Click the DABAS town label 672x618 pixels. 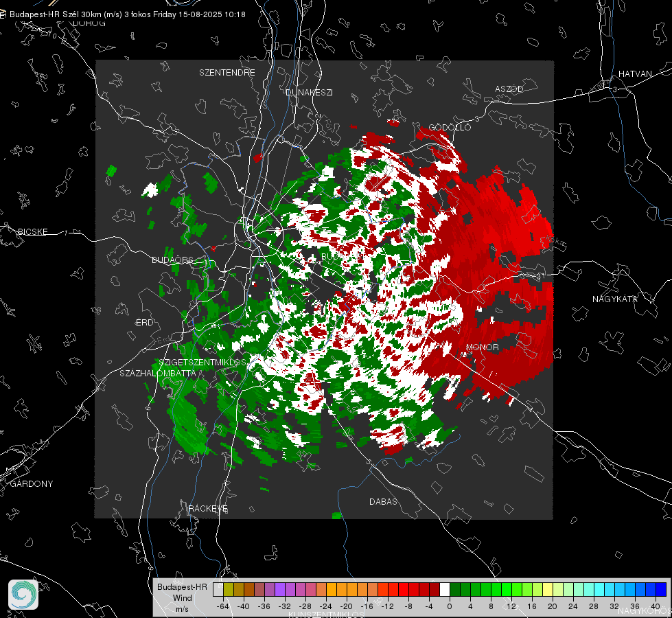pos(384,501)
